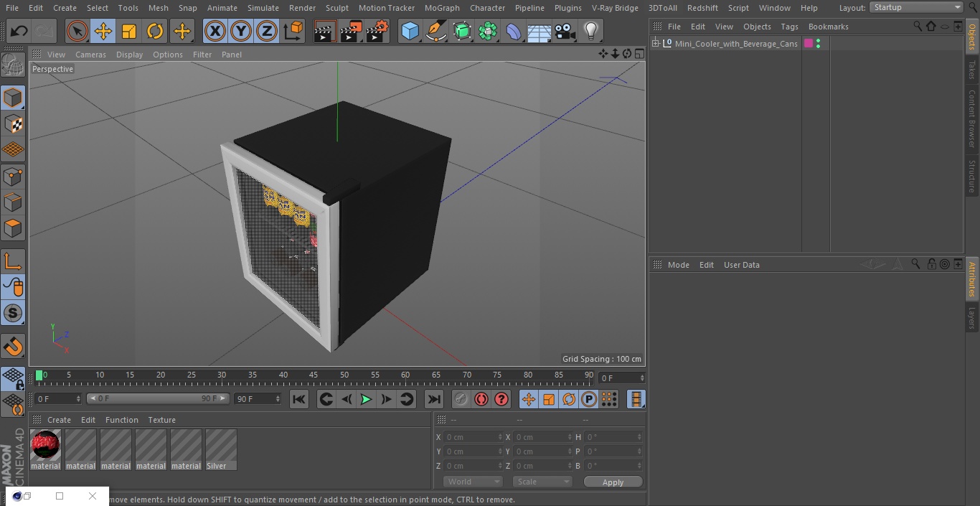The height and width of the screenshot is (506, 980).
Task: Toggle Autokeying button
Action: point(481,399)
